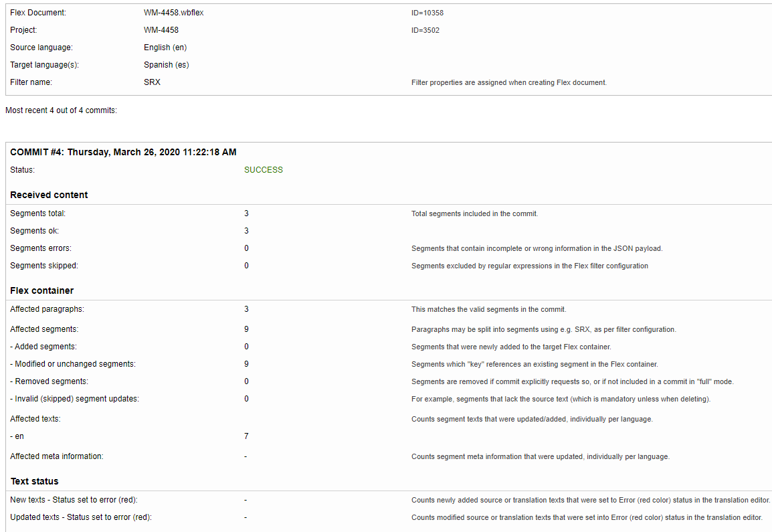Select the ID=10358 document identifier
Screen dimensions: 772x532
point(427,13)
